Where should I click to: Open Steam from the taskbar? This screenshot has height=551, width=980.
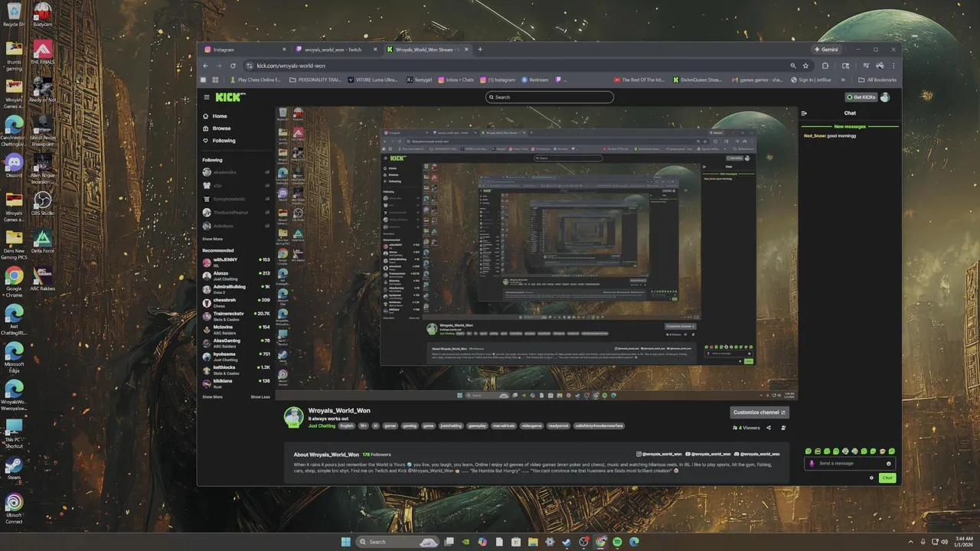(567, 542)
